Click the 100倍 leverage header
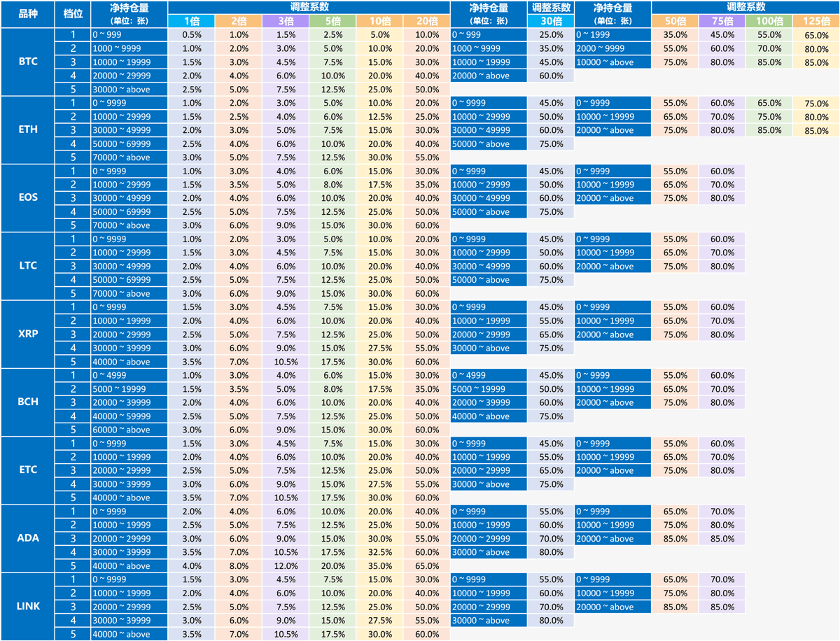The height and width of the screenshot is (641, 840). click(x=769, y=21)
